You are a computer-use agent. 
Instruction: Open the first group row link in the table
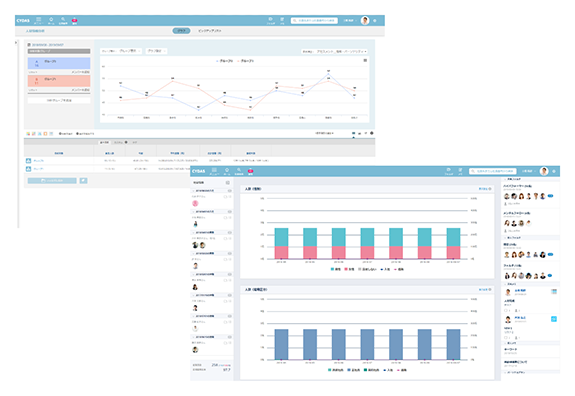click(x=39, y=161)
